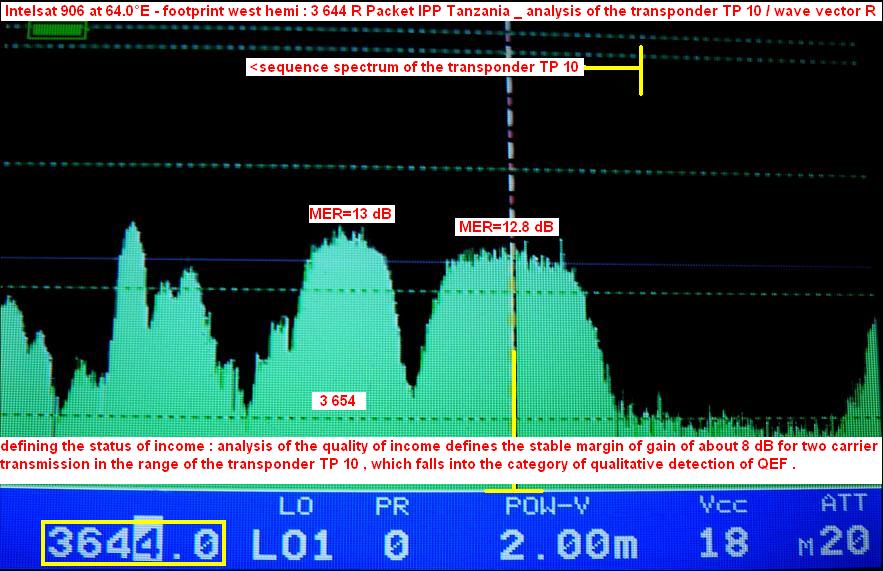Click the 3 654 frequency marker label

pos(338,401)
